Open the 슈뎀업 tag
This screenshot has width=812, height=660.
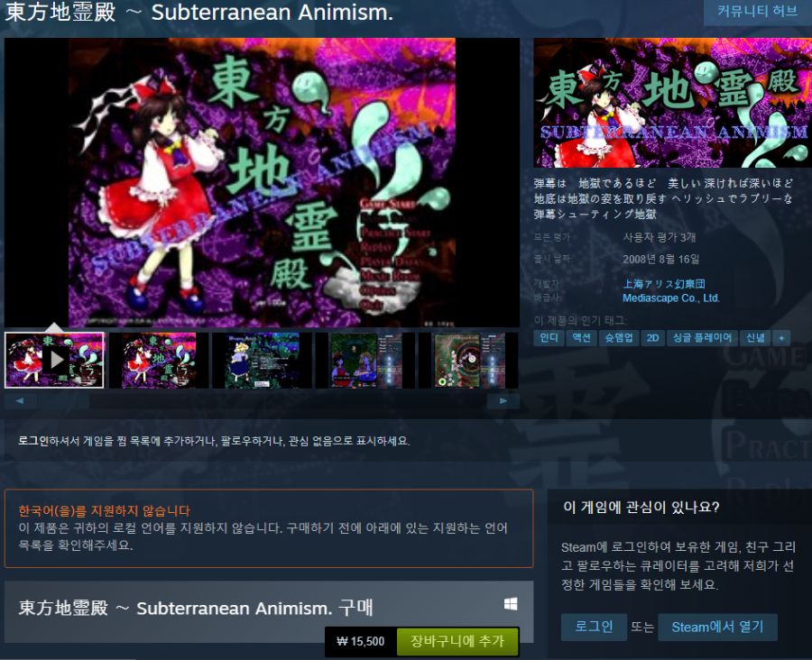(x=619, y=338)
